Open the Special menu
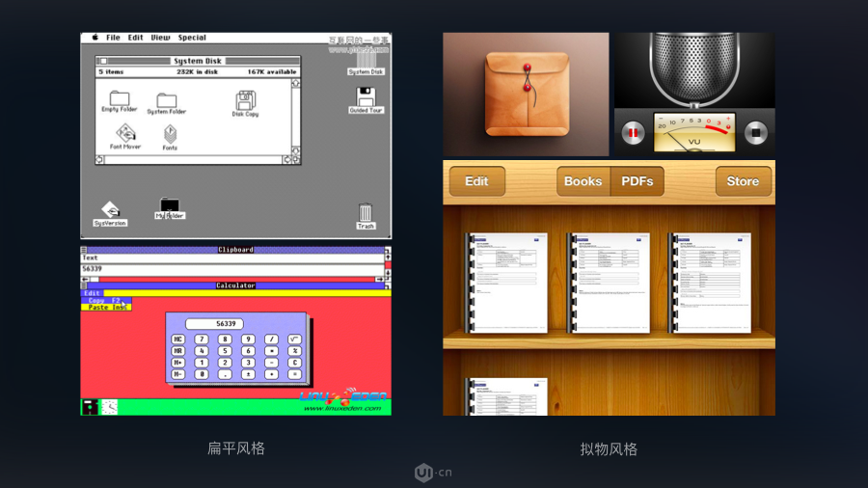868x488 pixels. [x=192, y=38]
